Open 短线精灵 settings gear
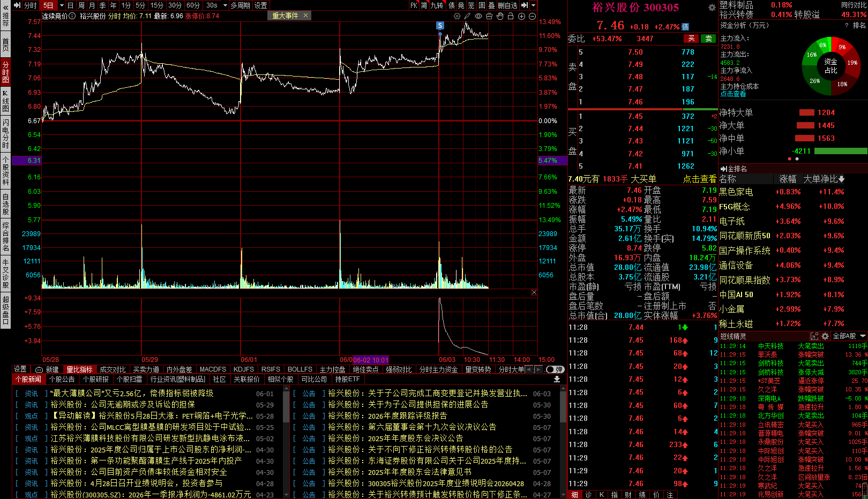 click(825, 336)
